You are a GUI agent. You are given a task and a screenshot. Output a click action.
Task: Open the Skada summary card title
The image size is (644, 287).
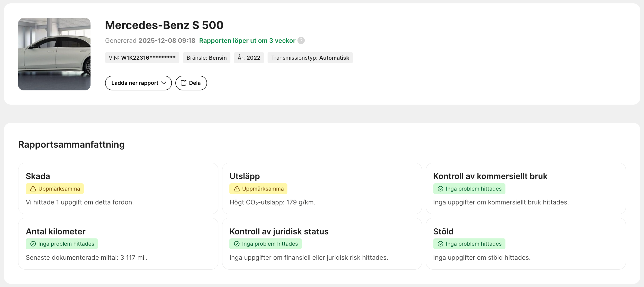(38, 176)
